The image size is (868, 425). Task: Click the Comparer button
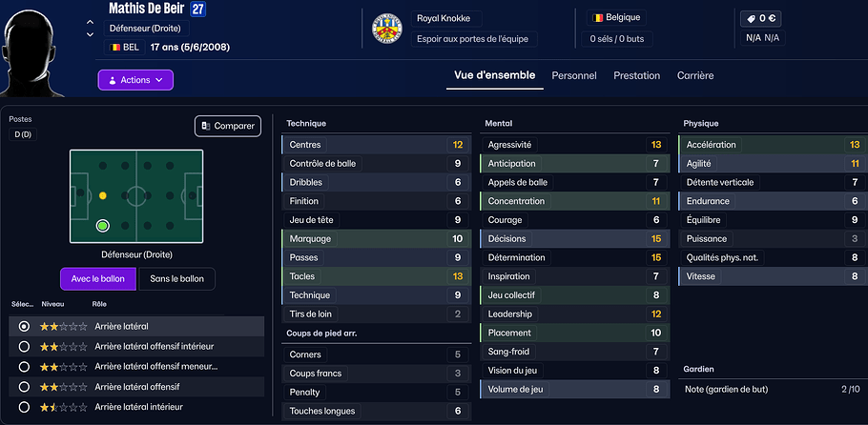[x=228, y=126]
